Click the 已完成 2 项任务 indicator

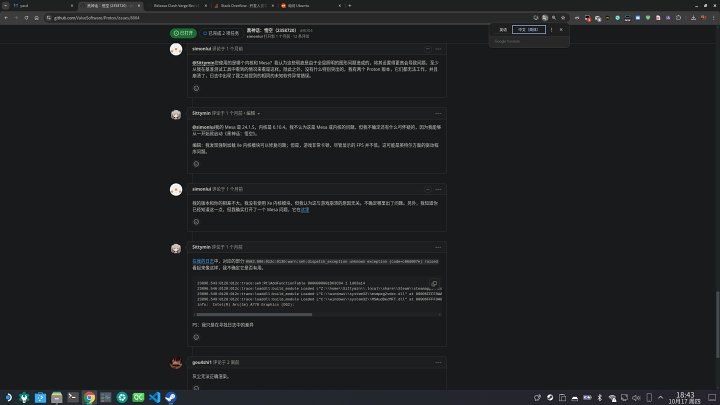[x=221, y=33]
